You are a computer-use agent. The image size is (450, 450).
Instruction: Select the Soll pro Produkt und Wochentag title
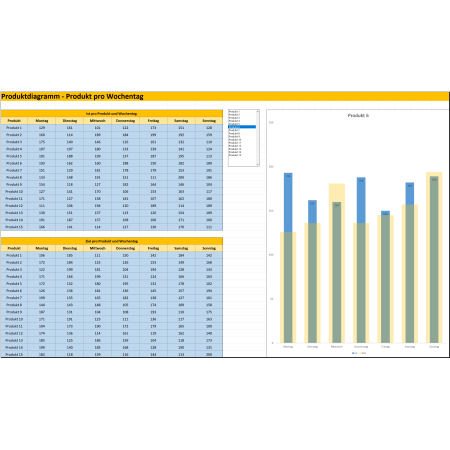click(111, 241)
